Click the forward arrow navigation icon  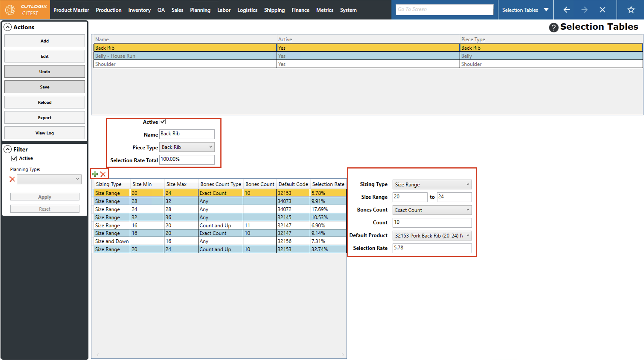584,10
